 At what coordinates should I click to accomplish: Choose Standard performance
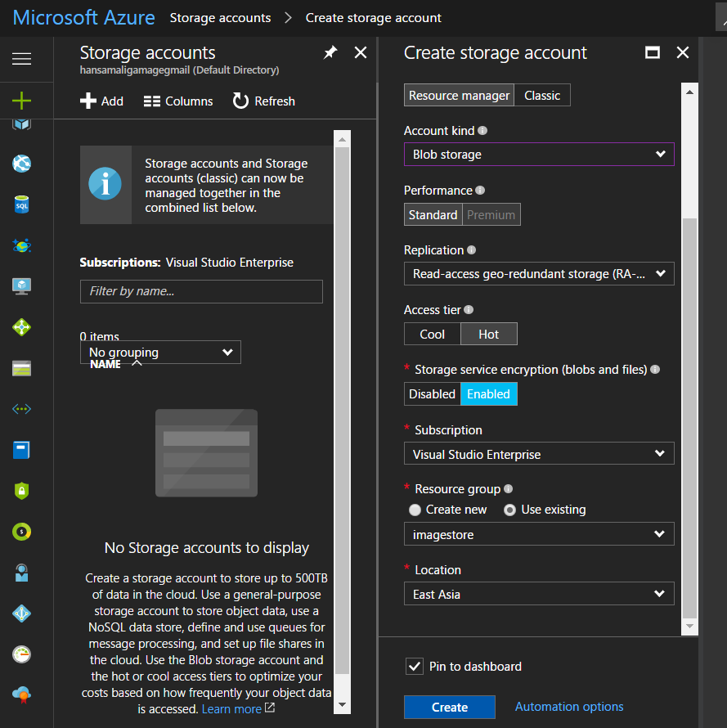tap(433, 214)
